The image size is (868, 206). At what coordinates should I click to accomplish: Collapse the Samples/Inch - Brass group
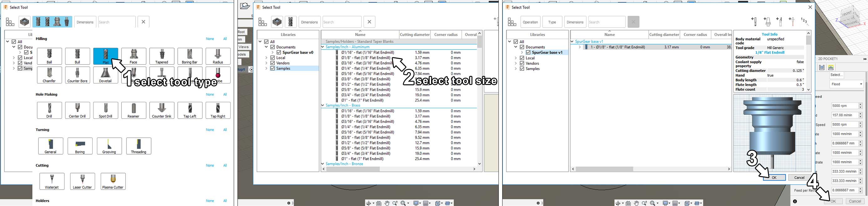[x=323, y=105]
